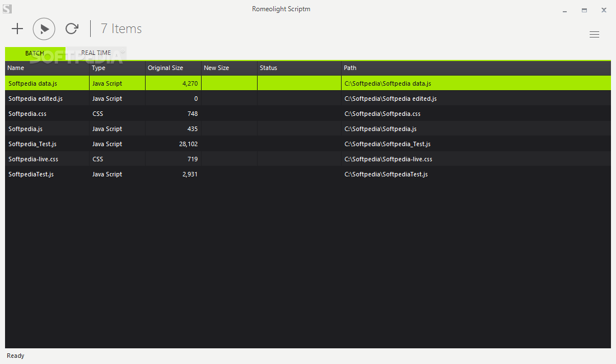The height and width of the screenshot is (364, 616).
Task: Select the Softpedia.css file name
Action: [x=27, y=114]
